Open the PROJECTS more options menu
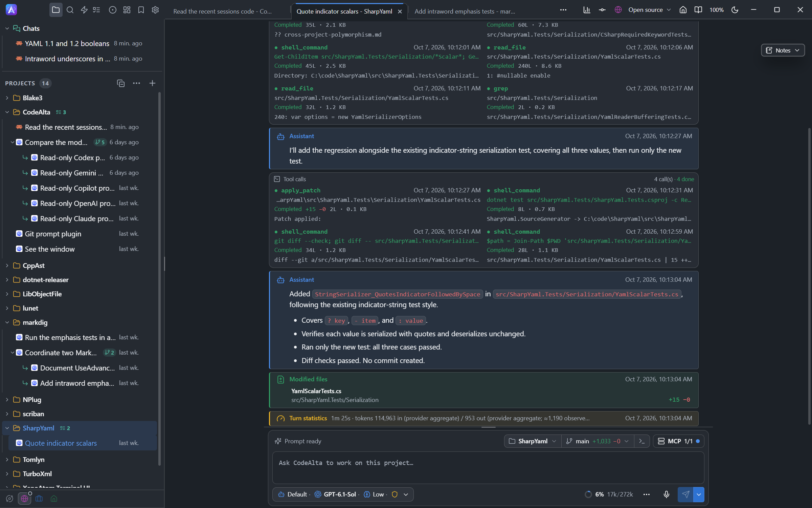Viewport: 812px width, 508px height. (137, 83)
